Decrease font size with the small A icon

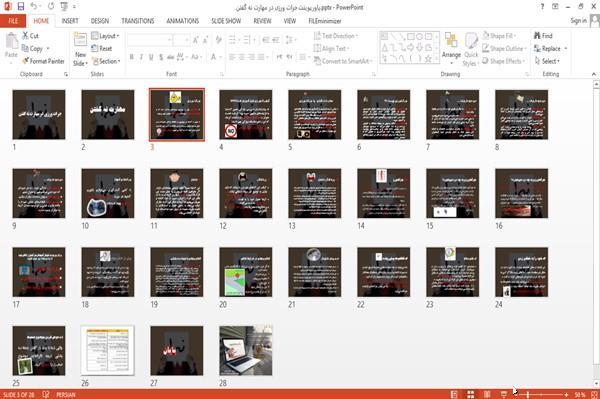pos(205,40)
